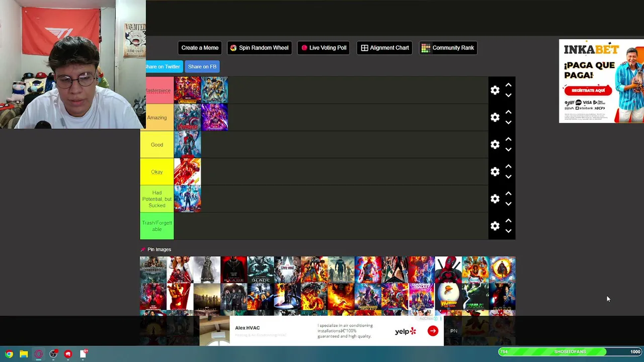Click Avengers Infinity War poster in Masterpiece tier
Screen dimensions: 644x362
187,90
